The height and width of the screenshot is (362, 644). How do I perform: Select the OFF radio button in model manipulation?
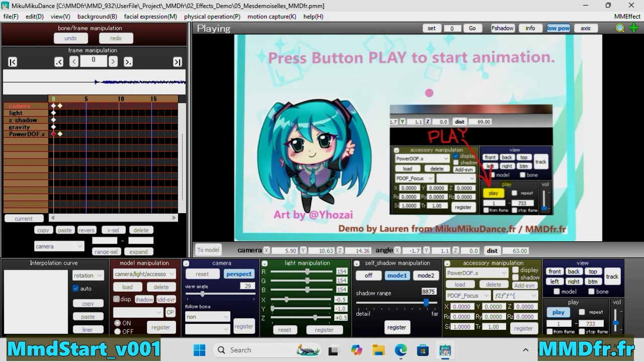coord(118,331)
